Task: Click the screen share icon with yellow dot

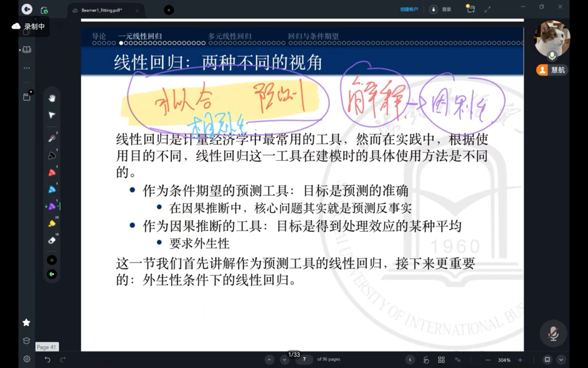Action: click(x=470, y=9)
